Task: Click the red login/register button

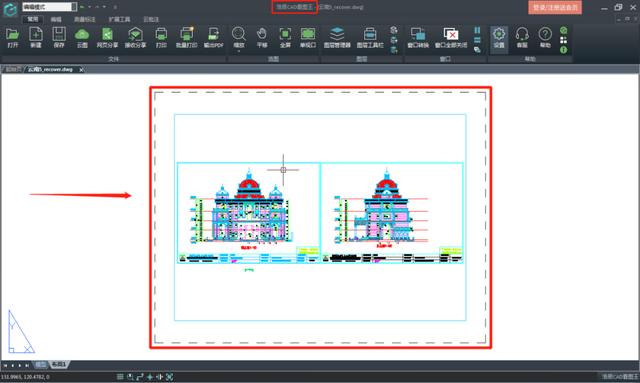Action: 555,7
